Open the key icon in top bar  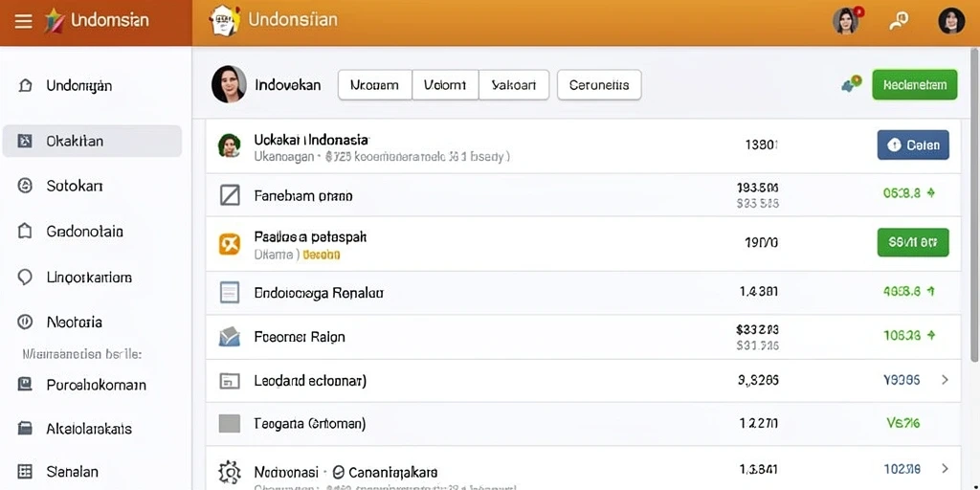pyautogui.click(x=898, y=21)
